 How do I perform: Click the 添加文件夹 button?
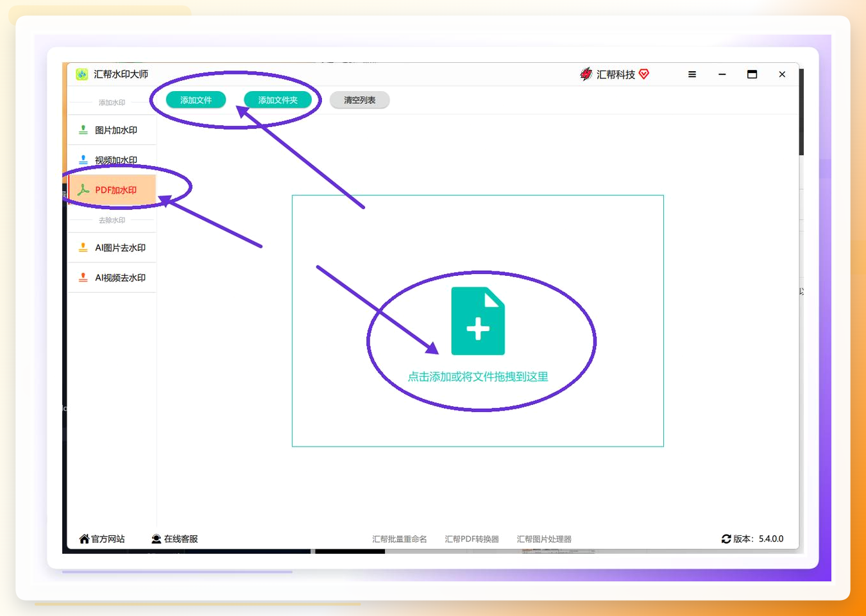278,100
